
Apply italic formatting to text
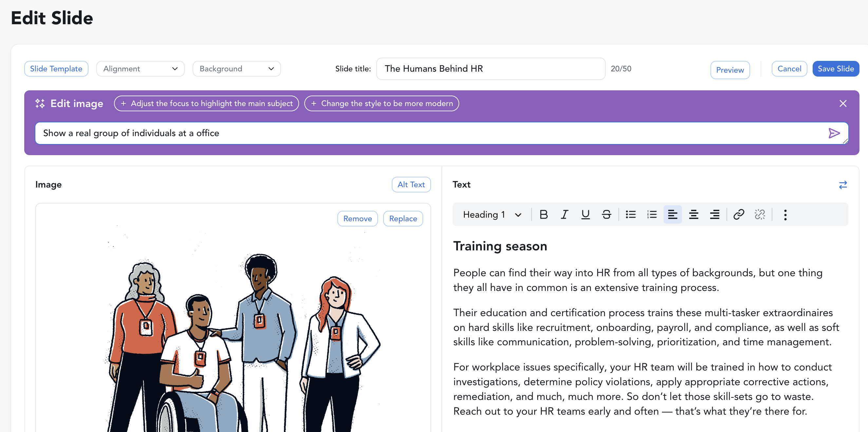(564, 214)
